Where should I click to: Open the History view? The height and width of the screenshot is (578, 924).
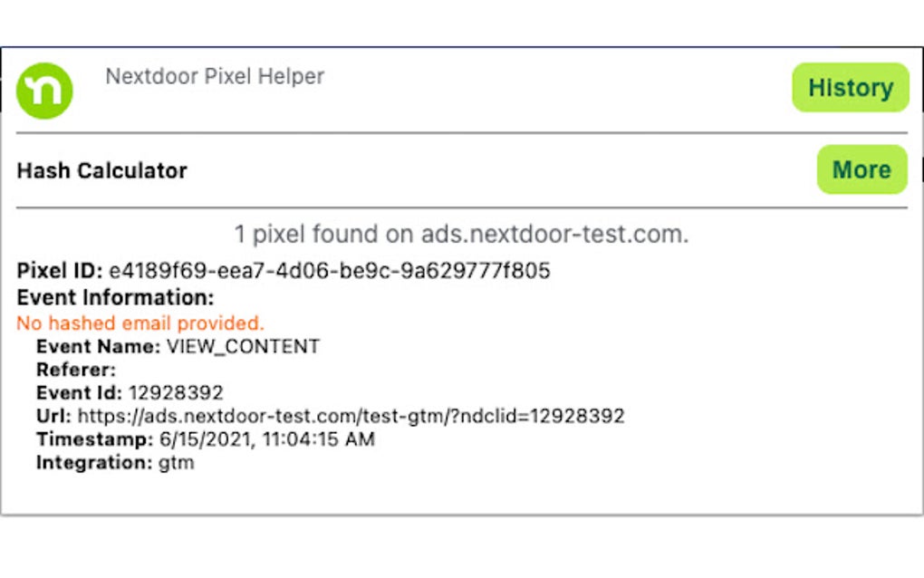pos(850,88)
